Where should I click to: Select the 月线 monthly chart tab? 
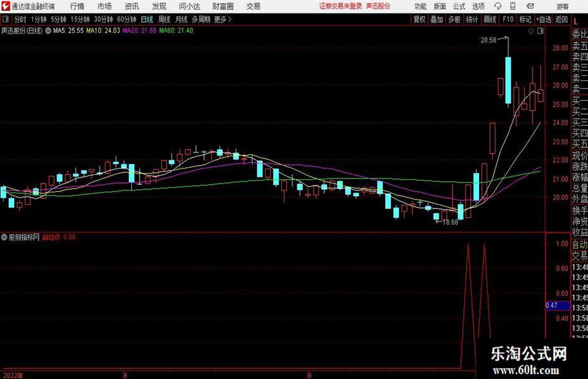[x=181, y=19]
